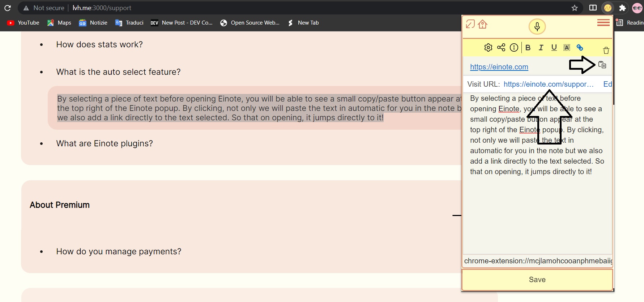Toggle bold formatting in note toolbar

[x=528, y=48]
